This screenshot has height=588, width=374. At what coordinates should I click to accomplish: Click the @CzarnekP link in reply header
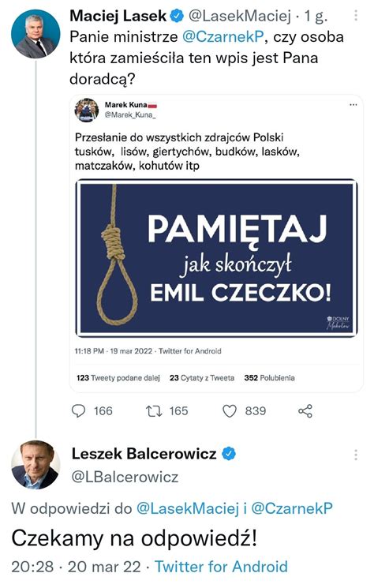[x=292, y=508]
